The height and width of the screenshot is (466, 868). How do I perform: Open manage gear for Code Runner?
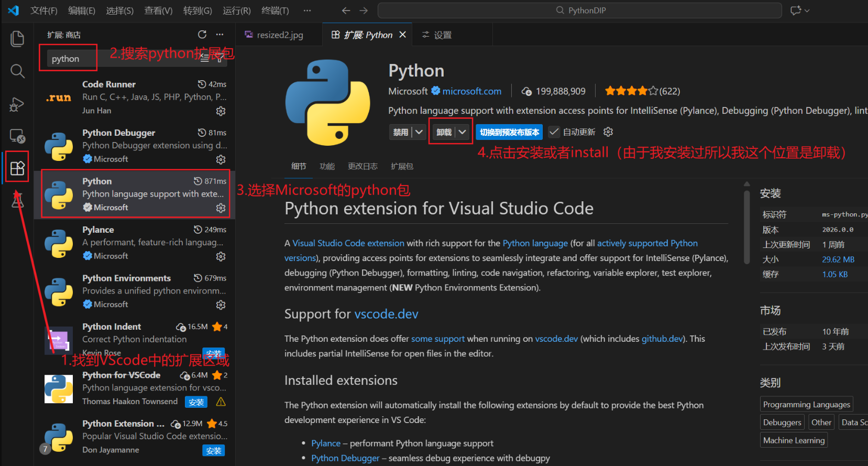[221, 111]
